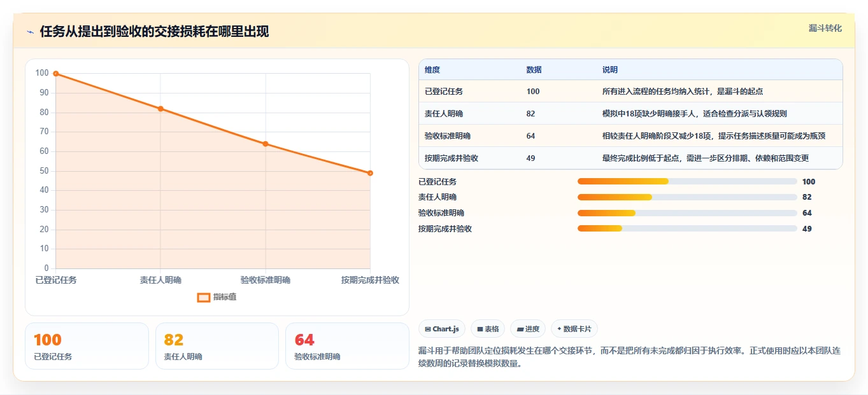Click the Chart.js chip

click(442, 329)
